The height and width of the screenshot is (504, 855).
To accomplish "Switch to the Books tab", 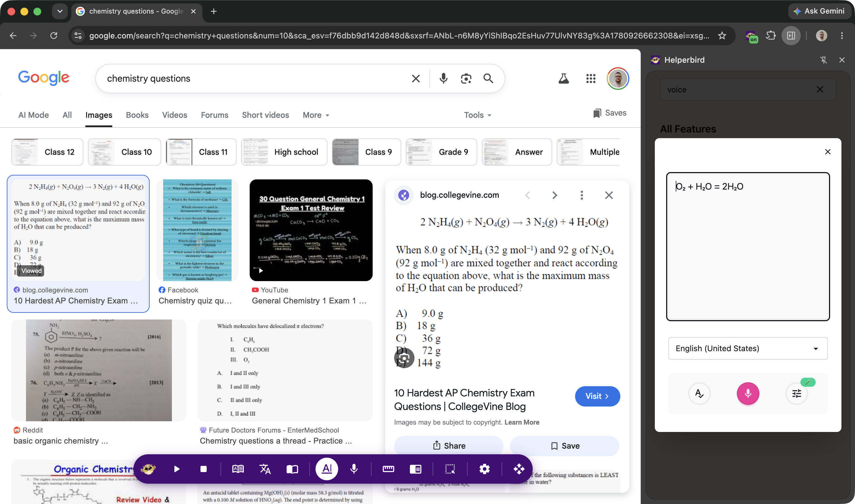I will tap(137, 115).
